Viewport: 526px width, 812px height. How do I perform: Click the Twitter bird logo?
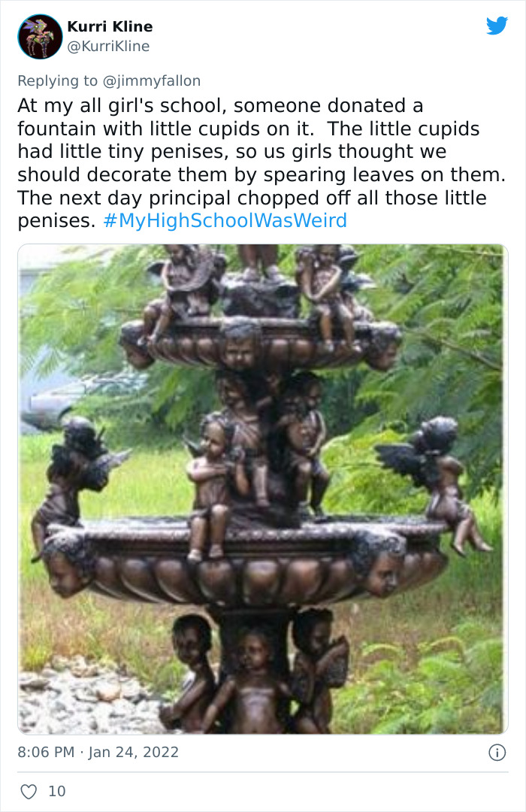point(497,26)
